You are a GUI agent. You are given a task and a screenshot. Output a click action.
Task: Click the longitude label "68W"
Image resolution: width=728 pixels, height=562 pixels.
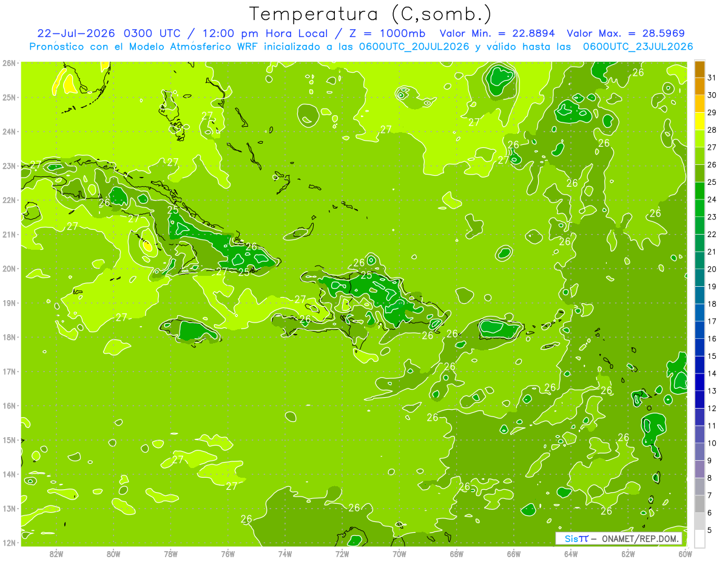[457, 554]
